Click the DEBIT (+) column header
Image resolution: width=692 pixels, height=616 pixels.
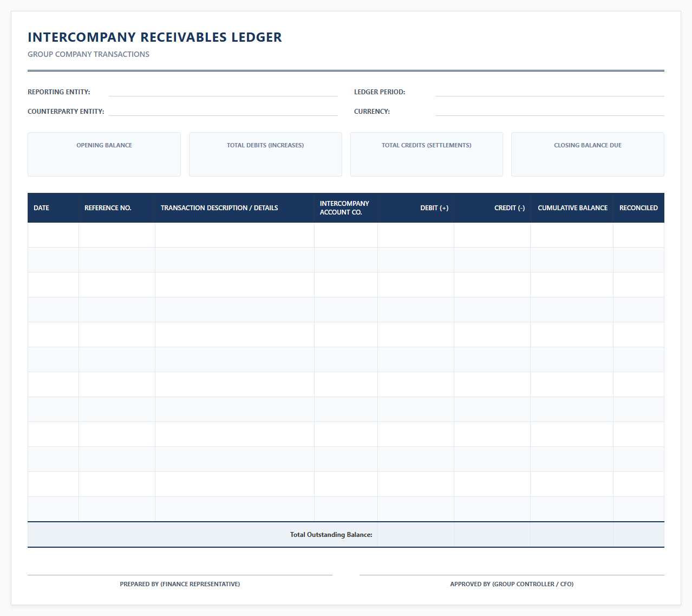click(x=416, y=208)
